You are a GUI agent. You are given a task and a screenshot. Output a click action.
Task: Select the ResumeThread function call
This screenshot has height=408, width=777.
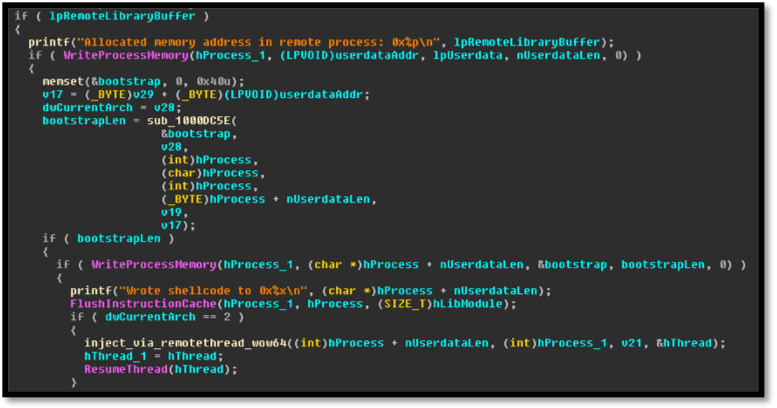pyautogui.click(x=161, y=369)
